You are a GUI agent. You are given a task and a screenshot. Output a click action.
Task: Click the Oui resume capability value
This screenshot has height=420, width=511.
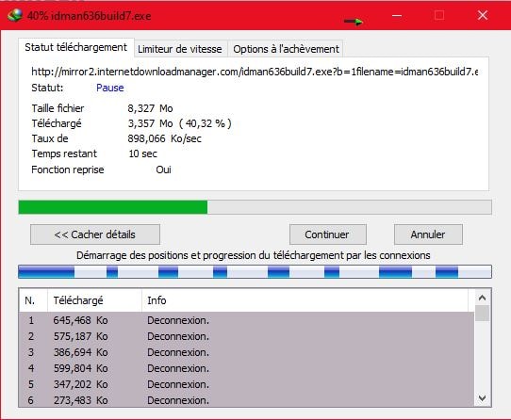(164, 170)
